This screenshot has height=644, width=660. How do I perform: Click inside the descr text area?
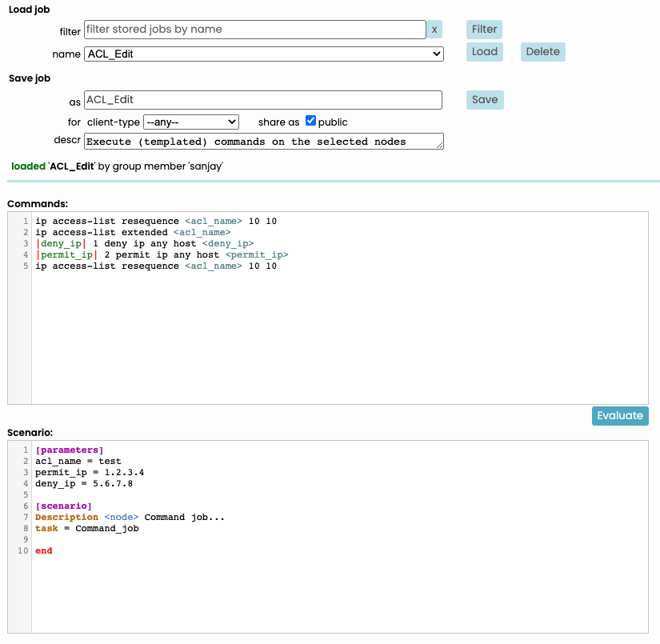coord(262,142)
